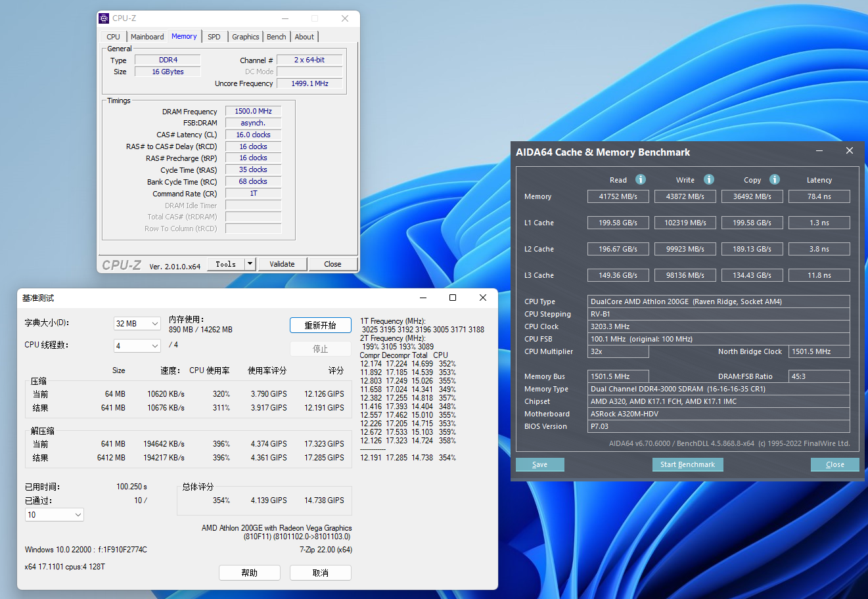Open the CPU tab in CPU-Z

[x=113, y=37]
